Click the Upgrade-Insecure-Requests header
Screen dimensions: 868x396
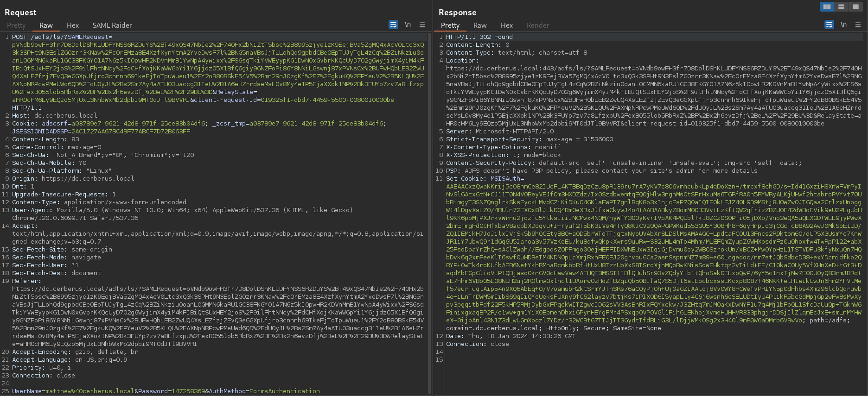point(64,195)
